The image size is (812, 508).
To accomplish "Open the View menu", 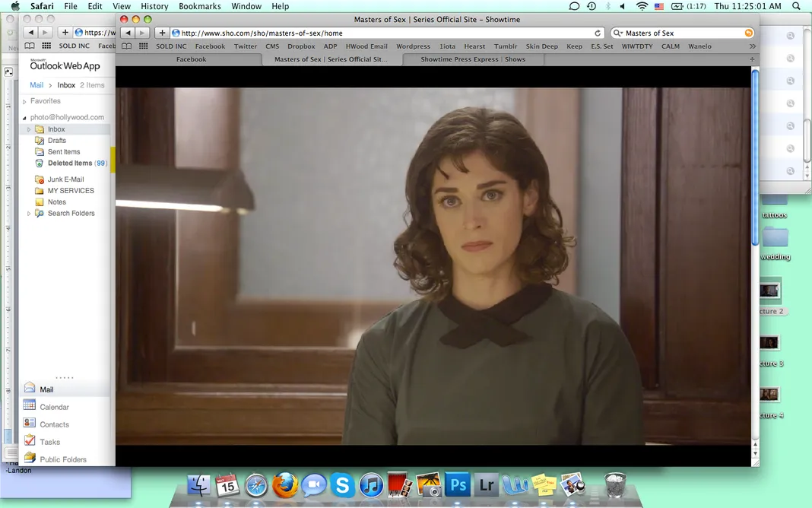I will point(122,6).
